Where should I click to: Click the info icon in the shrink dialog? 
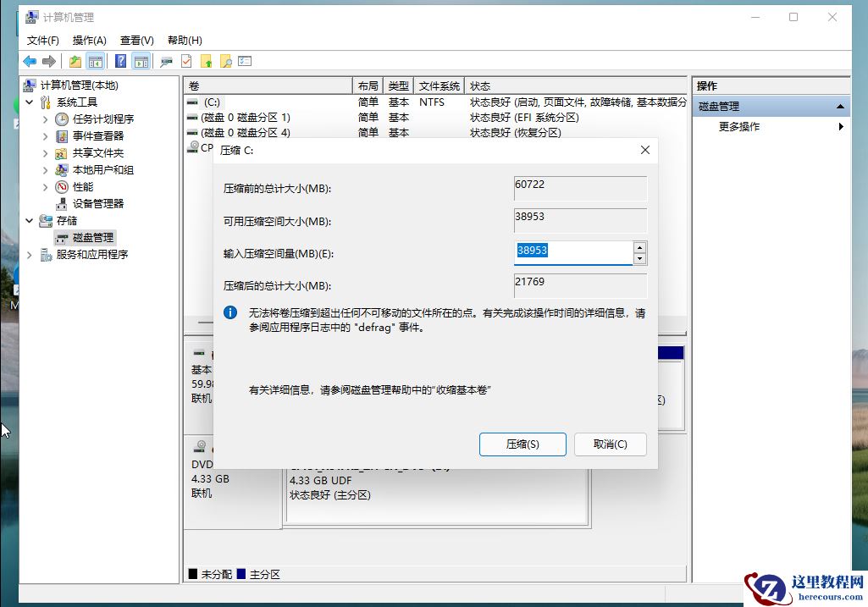229,312
